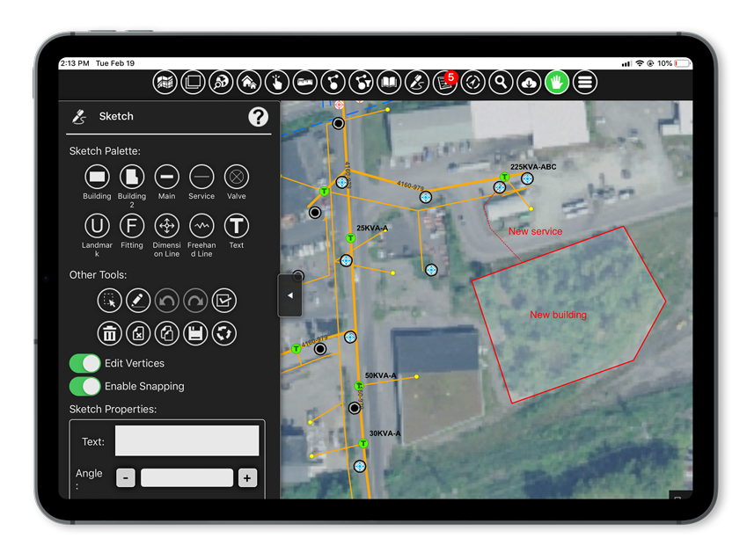The height and width of the screenshot is (560, 747).
Task: Click the 50KVA-A transformer label
Action: coord(381,375)
